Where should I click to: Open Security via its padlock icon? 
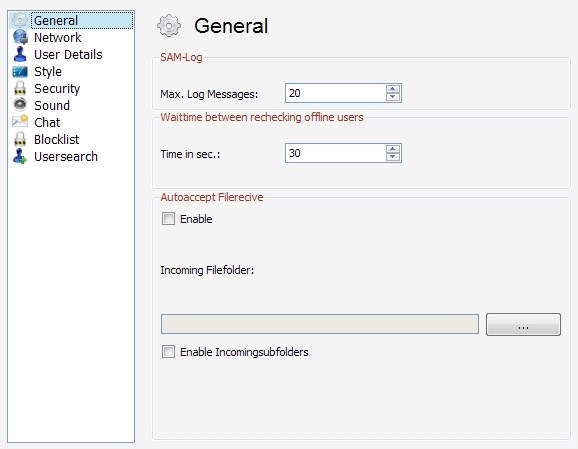(20, 88)
